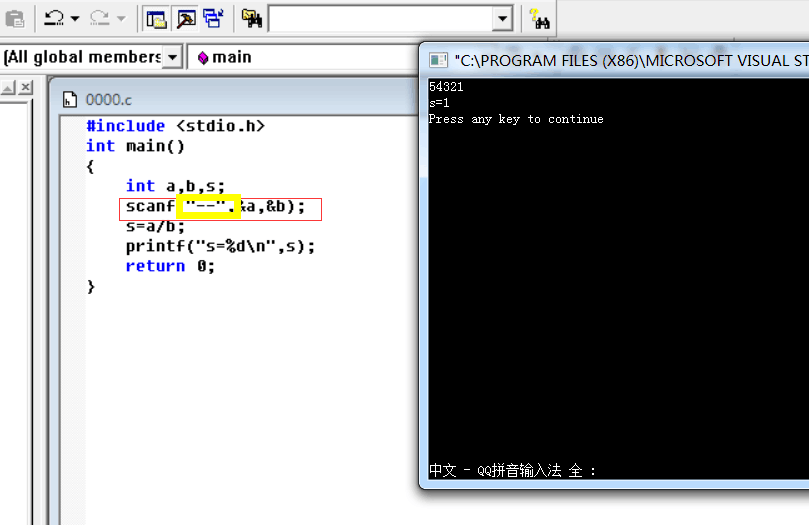This screenshot has height=525, width=809.
Task: Click the QQ拼音输入法 status line in console
Action: pyautogui.click(x=512, y=470)
